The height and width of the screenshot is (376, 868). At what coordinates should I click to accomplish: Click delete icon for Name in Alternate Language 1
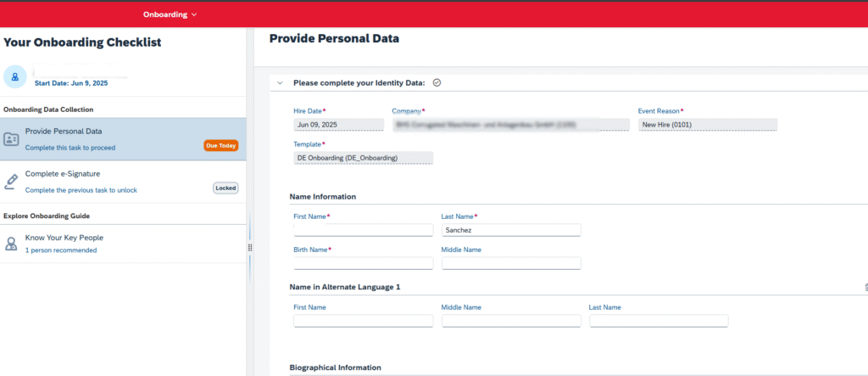click(865, 287)
